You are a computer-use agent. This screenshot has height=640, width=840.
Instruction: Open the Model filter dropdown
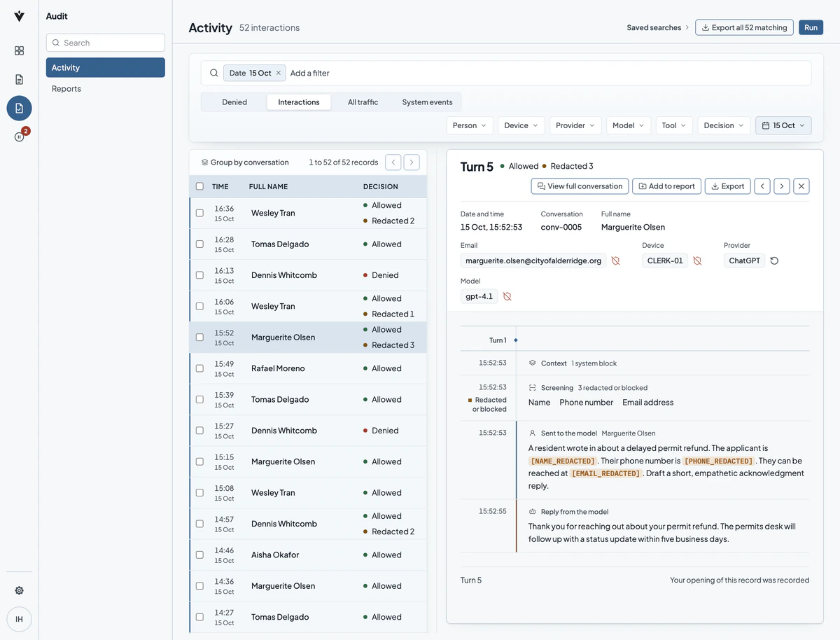click(629, 125)
